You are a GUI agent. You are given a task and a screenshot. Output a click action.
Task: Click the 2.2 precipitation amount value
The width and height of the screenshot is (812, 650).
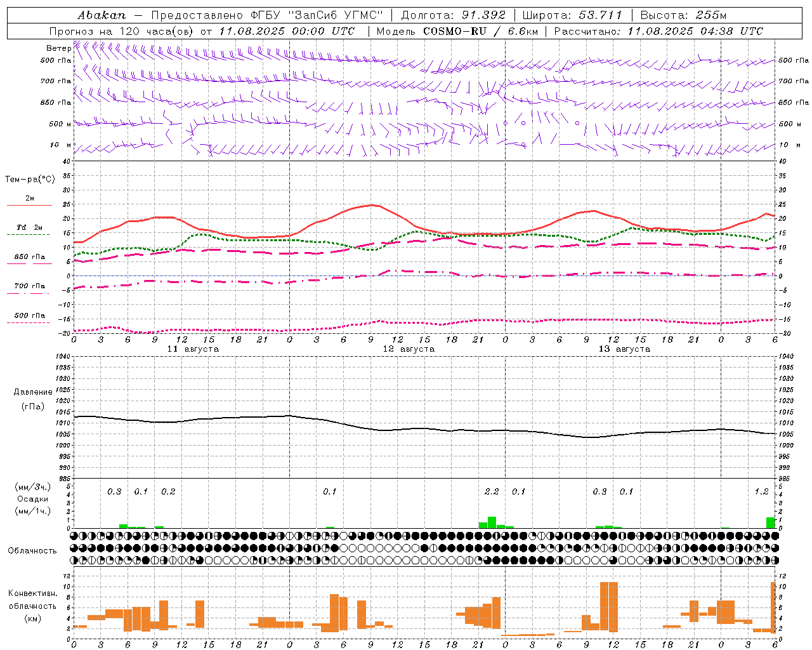(x=492, y=491)
